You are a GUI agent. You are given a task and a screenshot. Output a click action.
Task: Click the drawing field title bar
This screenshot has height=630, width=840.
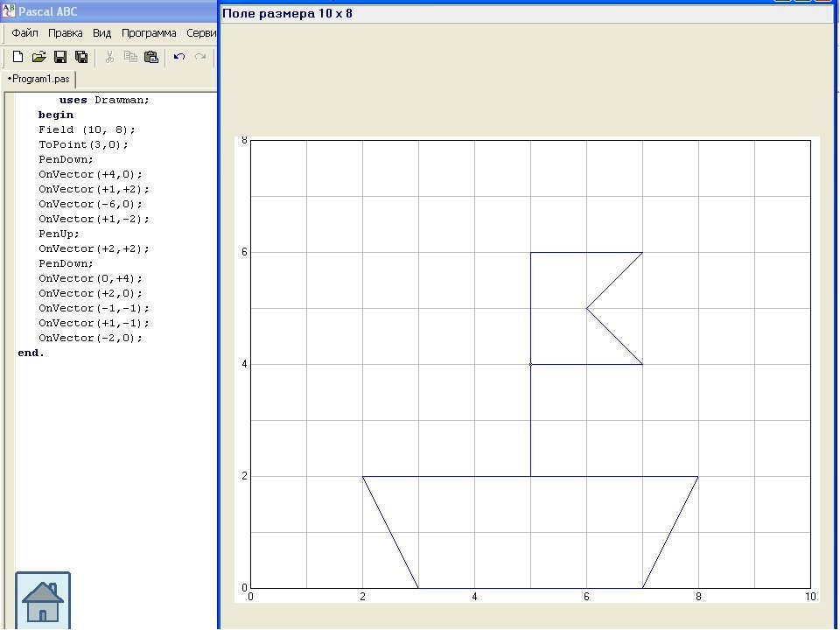(x=529, y=14)
